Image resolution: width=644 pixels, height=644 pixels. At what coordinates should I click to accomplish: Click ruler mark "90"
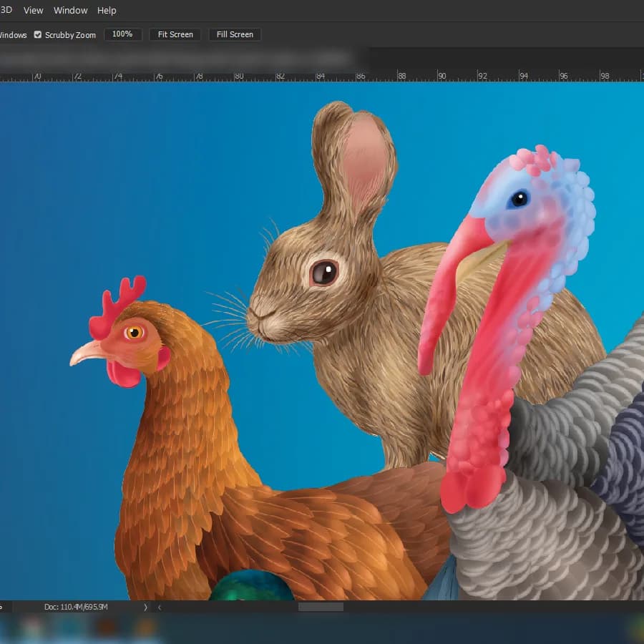[x=442, y=76]
